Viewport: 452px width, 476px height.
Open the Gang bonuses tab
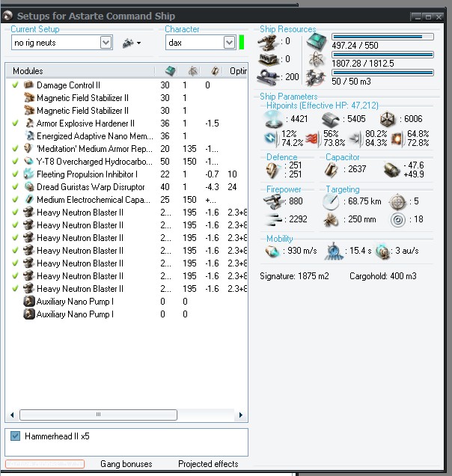[x=126, y=464]
